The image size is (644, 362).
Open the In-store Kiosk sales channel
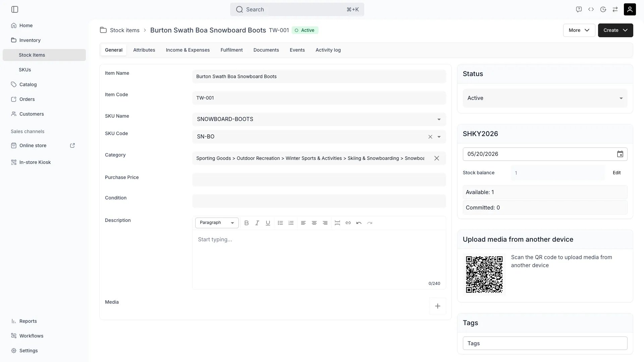tap(44, 162)
